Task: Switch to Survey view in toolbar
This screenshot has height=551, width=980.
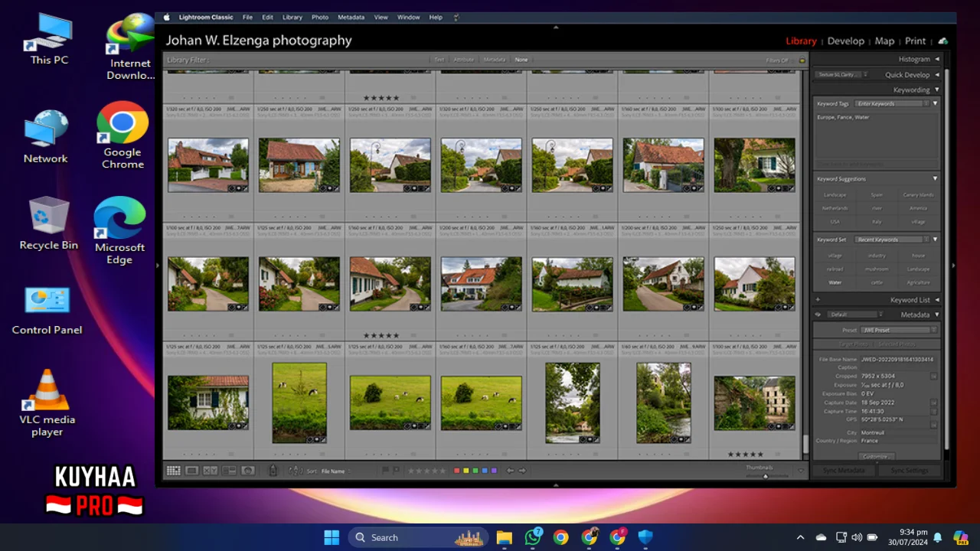Action: tap(229, 471)
